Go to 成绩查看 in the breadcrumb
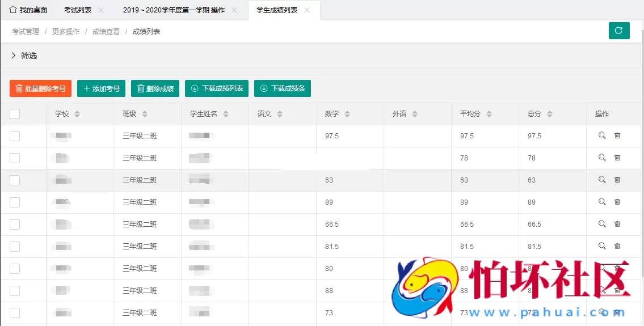644x326 pixels. tap(106, 32)
